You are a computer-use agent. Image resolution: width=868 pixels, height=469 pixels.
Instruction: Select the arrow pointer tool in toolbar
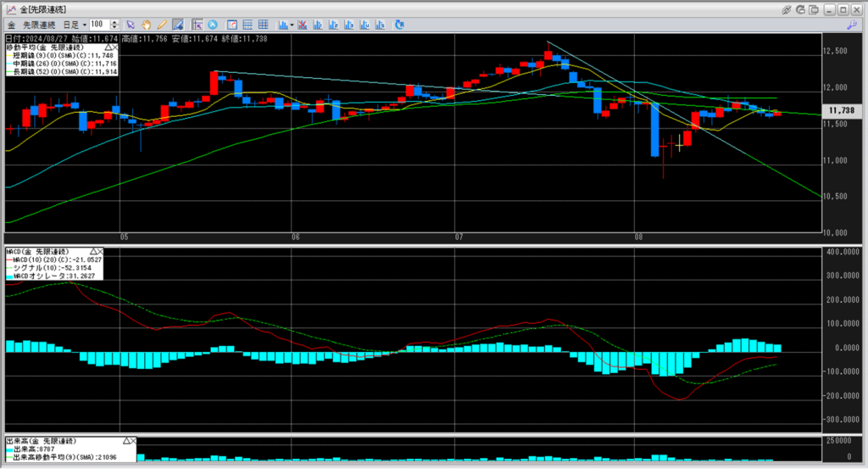coord(130,25)
